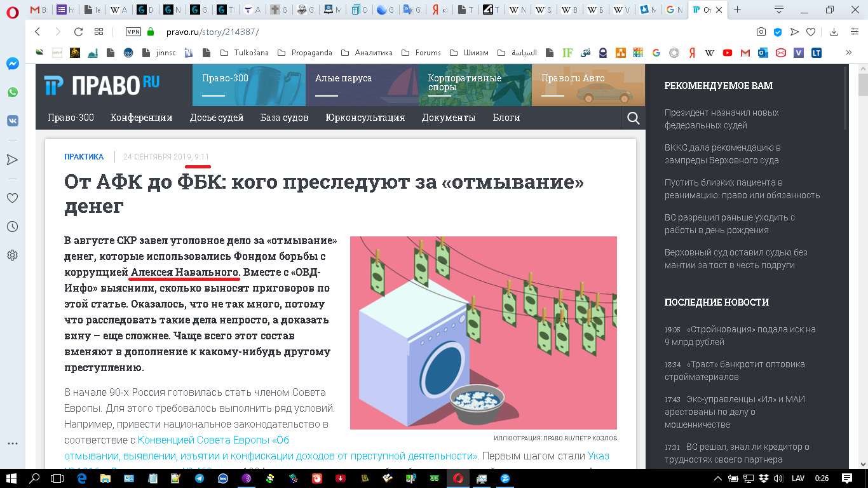868x488 pixels.
Task: Select Досье судей menu item
Action: point(217,118)
